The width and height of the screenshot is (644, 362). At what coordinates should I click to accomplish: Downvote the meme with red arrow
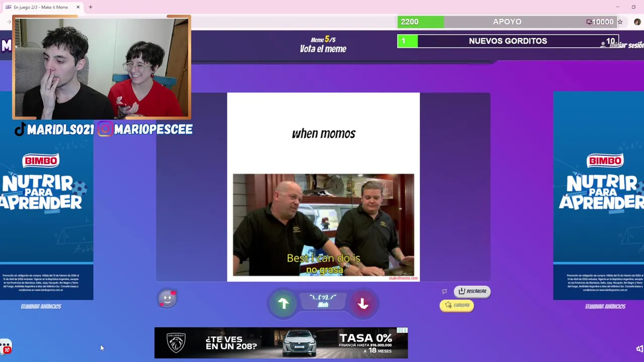(x=363, y=304)
